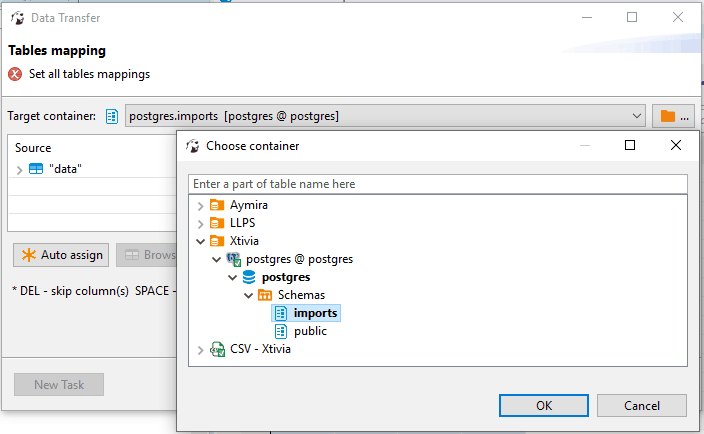Image resolution: width=704 pixels, height=434 pixels.
Task: Click the Auto assign button
Action: pos(61,255)
